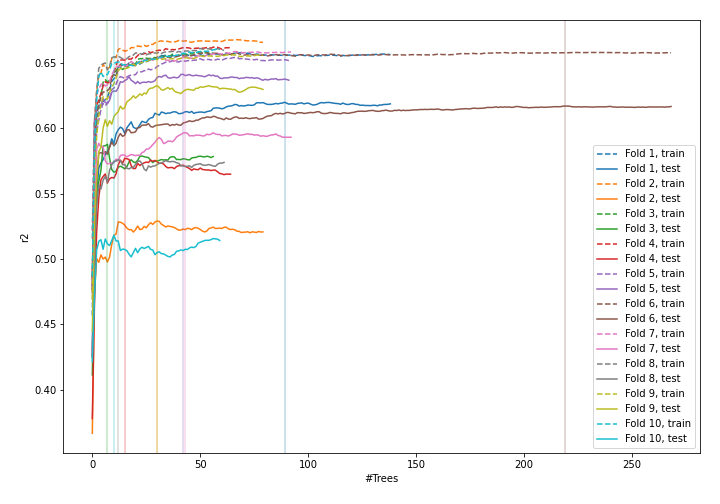
Task: Click the dashed brown line swatch for Fold 6 train
Action: click(x=607, y=304)
